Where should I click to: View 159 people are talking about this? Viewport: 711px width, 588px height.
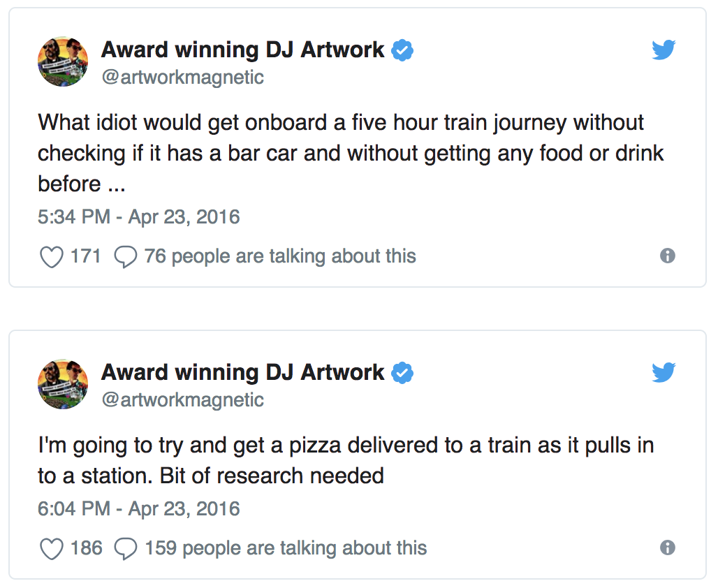click(286, 549)
